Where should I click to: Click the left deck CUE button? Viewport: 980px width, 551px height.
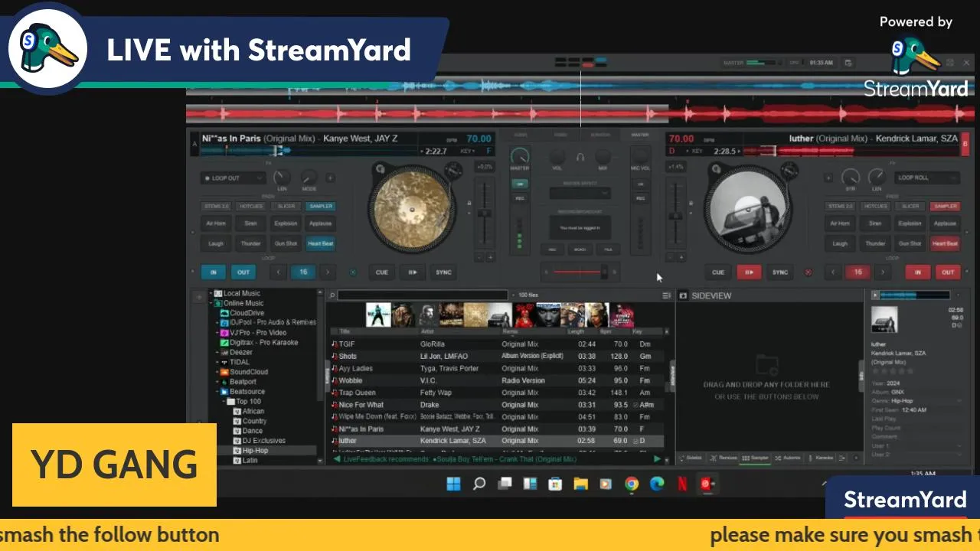pos(381,272)
